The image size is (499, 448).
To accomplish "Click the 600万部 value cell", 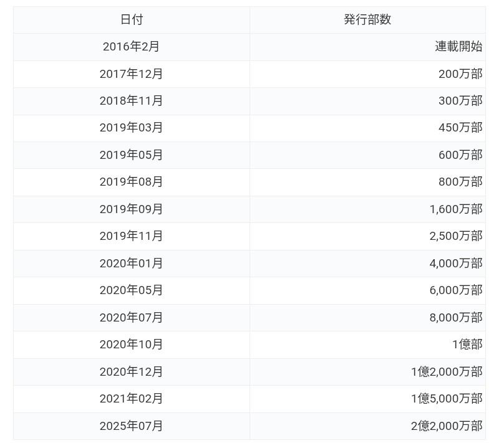I will pos(460,155).
